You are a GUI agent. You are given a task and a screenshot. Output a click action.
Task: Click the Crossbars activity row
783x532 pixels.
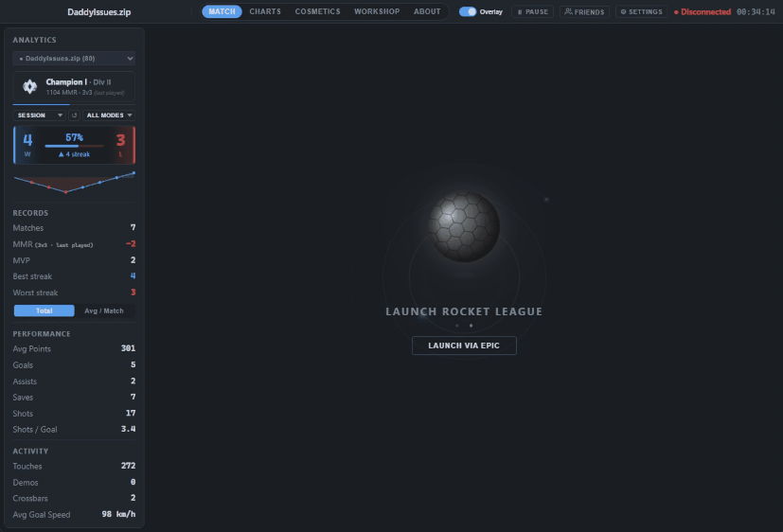(74, 498)
